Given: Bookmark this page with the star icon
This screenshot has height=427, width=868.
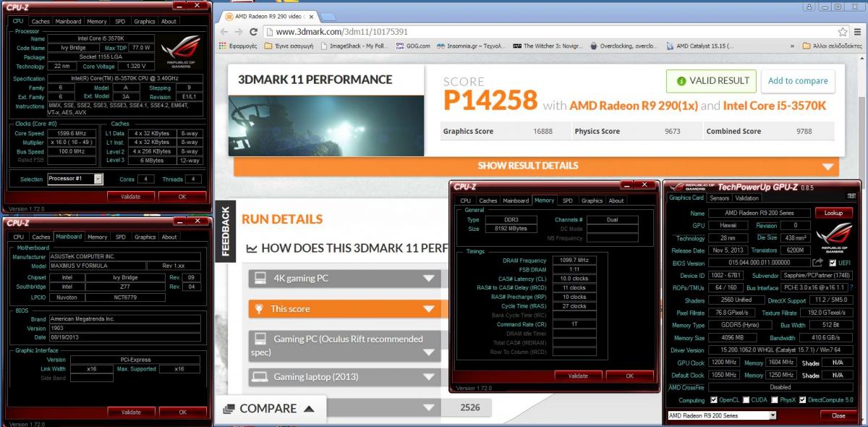Looking at the screenshot, I should point(843,31).
